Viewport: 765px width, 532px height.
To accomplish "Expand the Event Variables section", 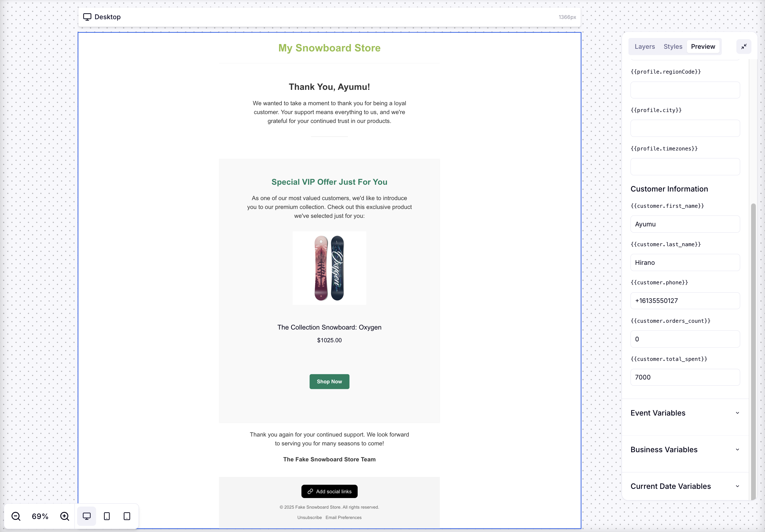I will tap(685, 413).
